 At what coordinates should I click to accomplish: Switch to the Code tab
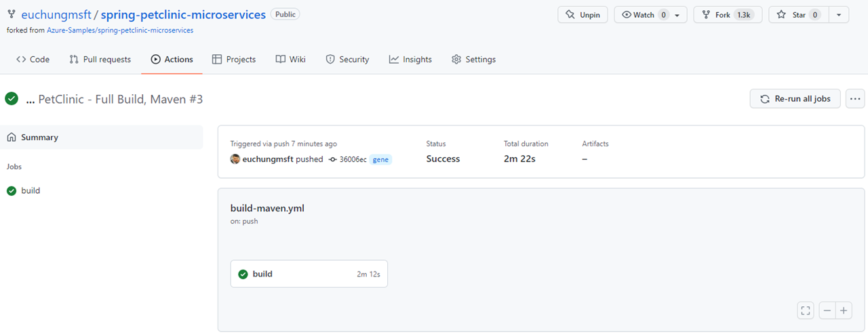(33, 60)
